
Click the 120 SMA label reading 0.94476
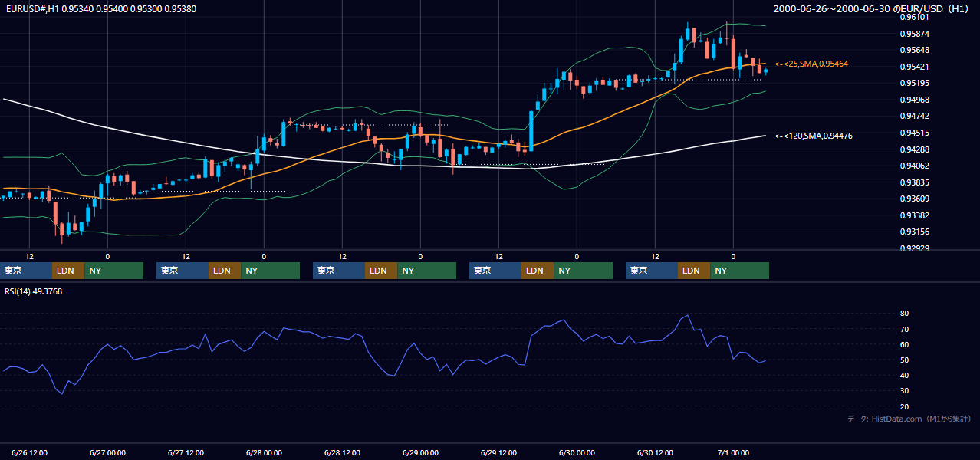click(x=813, y=136)
